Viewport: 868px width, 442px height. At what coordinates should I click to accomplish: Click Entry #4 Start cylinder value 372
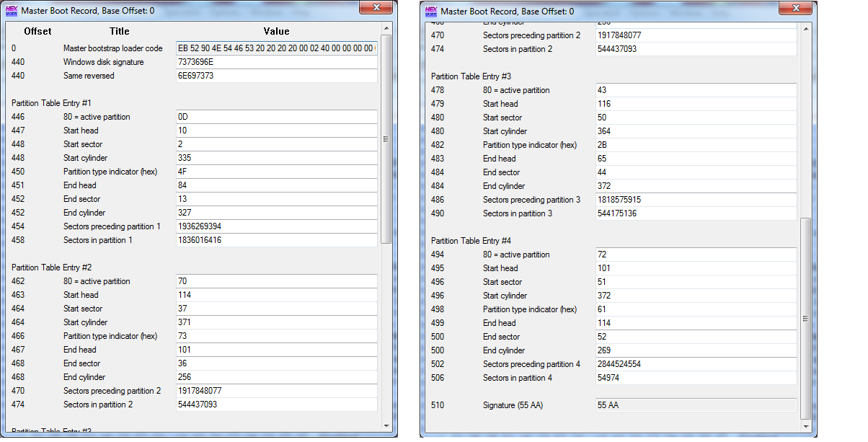point(696,296)
